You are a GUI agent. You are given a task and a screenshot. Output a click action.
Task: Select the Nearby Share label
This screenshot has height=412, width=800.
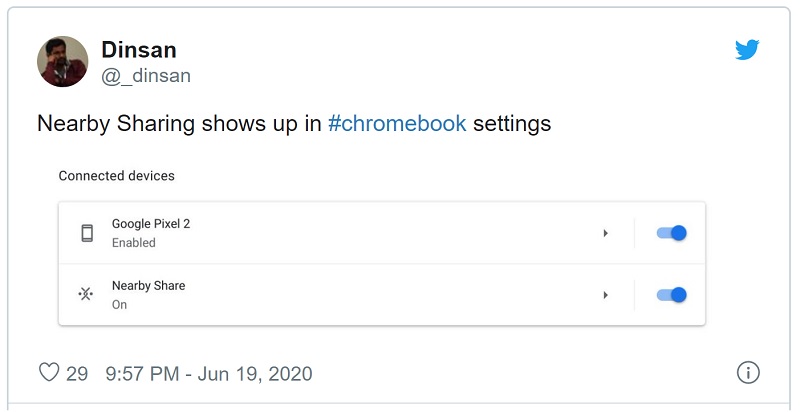click(x=148, y=286)
